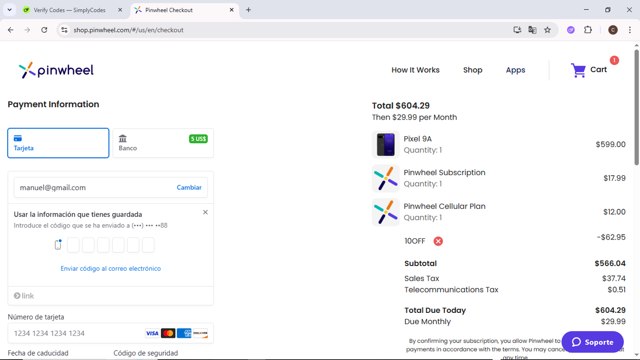Click the last verification code box
Image resolution: width=640 pixels, height=360 pixels.
148,245
